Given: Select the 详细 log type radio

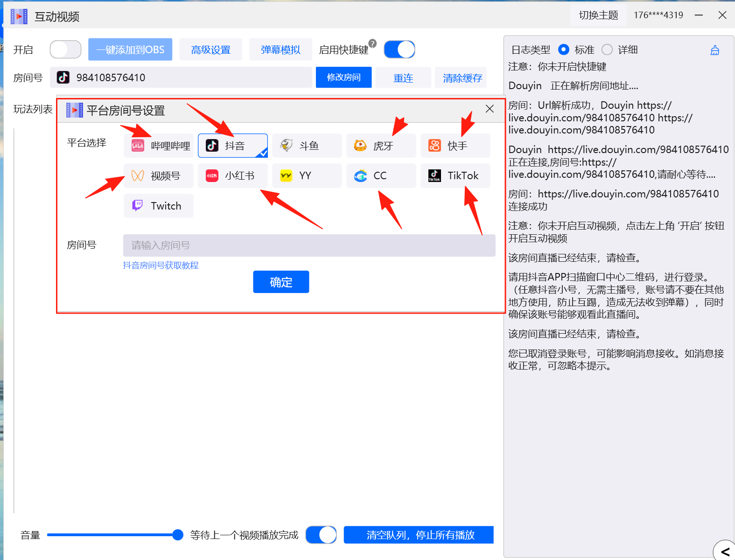Looking at the screenshot, I should (607, 49).
